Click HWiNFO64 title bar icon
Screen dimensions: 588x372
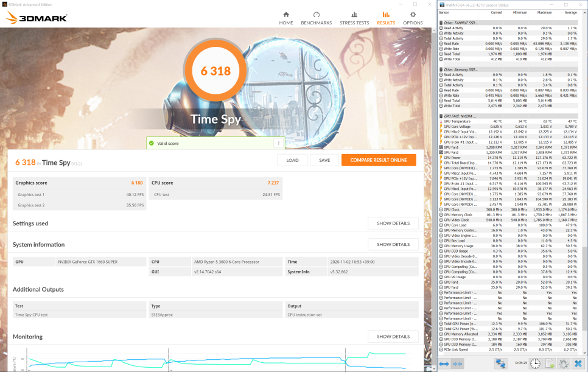click(x=442, y=5)
